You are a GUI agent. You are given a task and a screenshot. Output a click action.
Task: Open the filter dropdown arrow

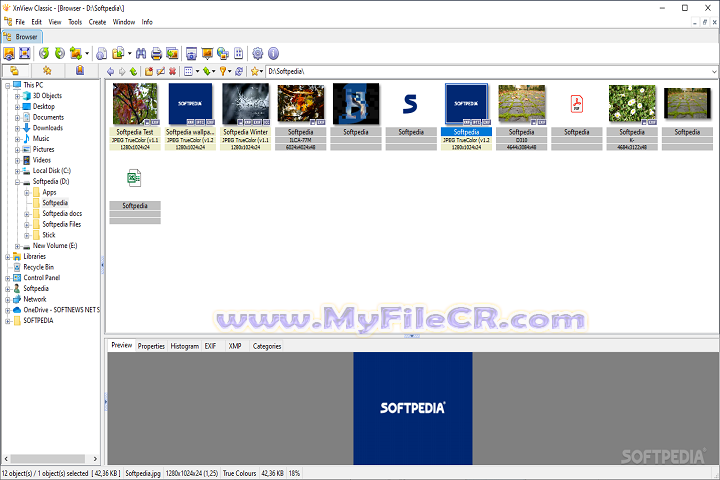tap(230, 72)
